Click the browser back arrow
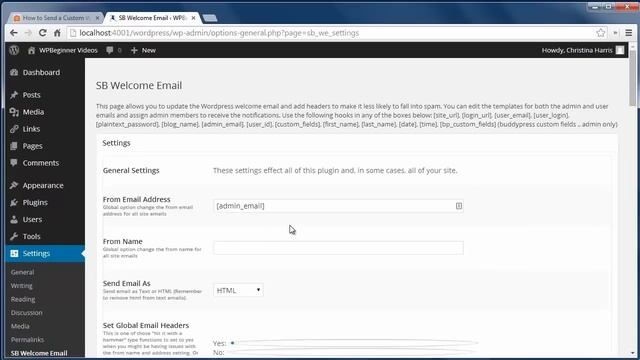 14,33
